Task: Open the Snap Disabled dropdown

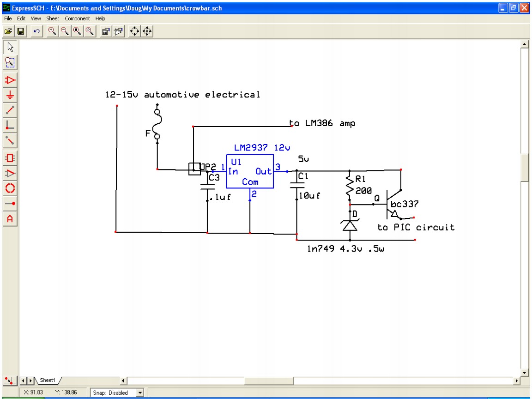Action: click(x=140, y=393)
